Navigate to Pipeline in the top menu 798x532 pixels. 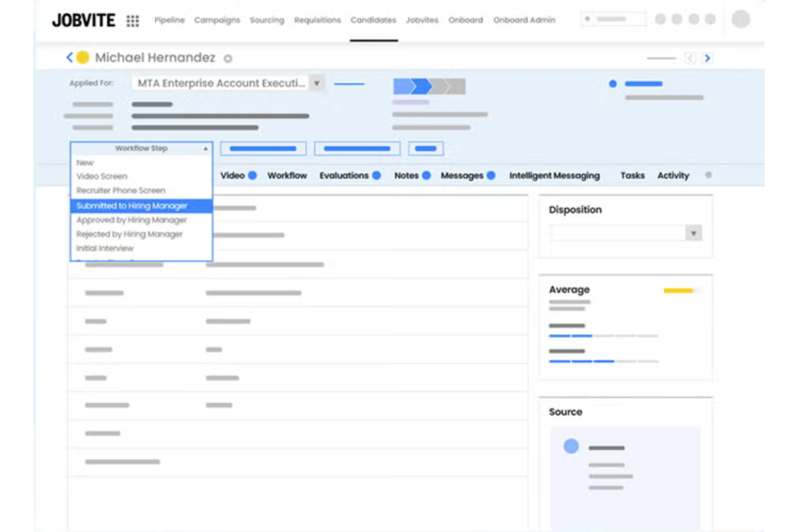click(169, 20)
